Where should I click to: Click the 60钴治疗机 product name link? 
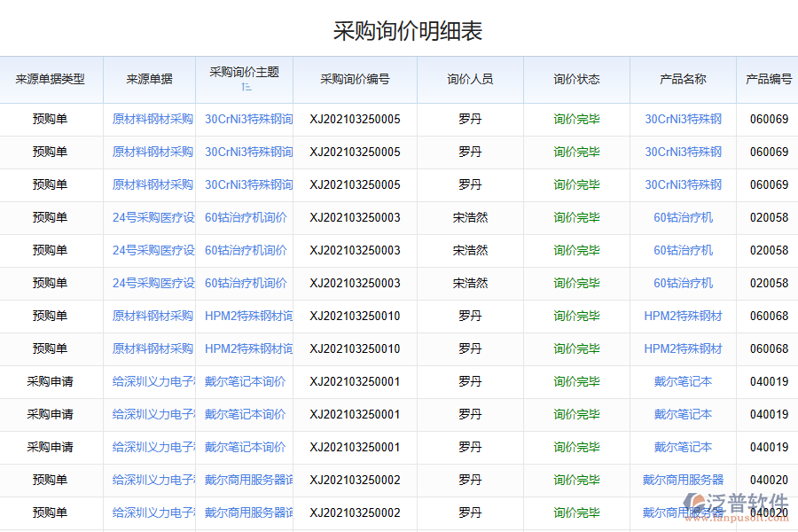coord(683,217)
